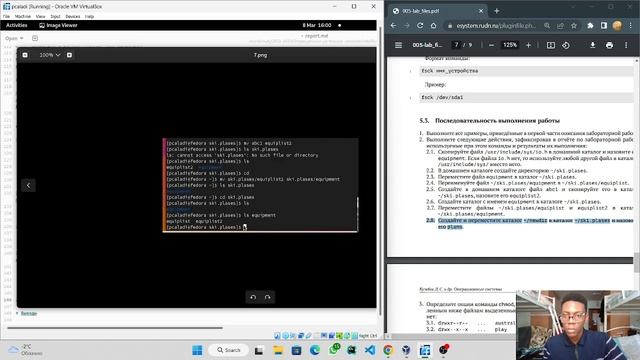Download the PDF file
Screen dimensions: 640x360
(x=593, y=45)
